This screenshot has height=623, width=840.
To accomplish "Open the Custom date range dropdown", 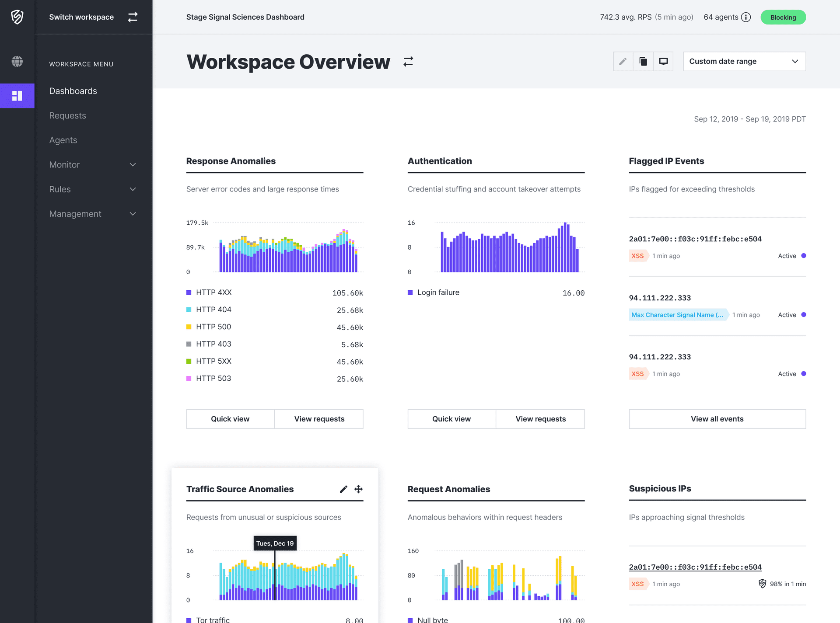I will [x=744, y=62].
